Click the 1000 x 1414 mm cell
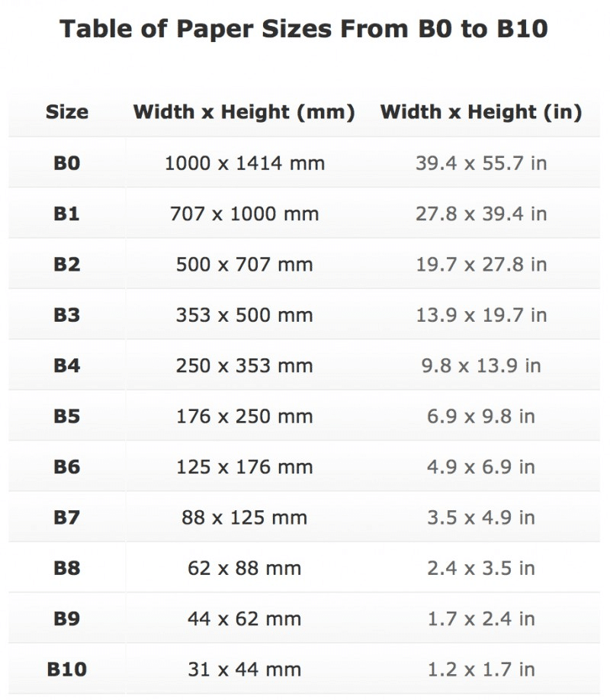 pyautogui.click(x=244, y=163)
